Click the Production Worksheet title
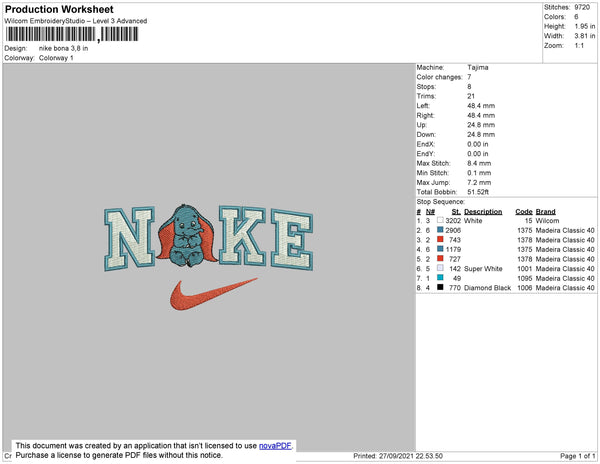This screenshot has height=464, width=600. (x=59, y=9)
